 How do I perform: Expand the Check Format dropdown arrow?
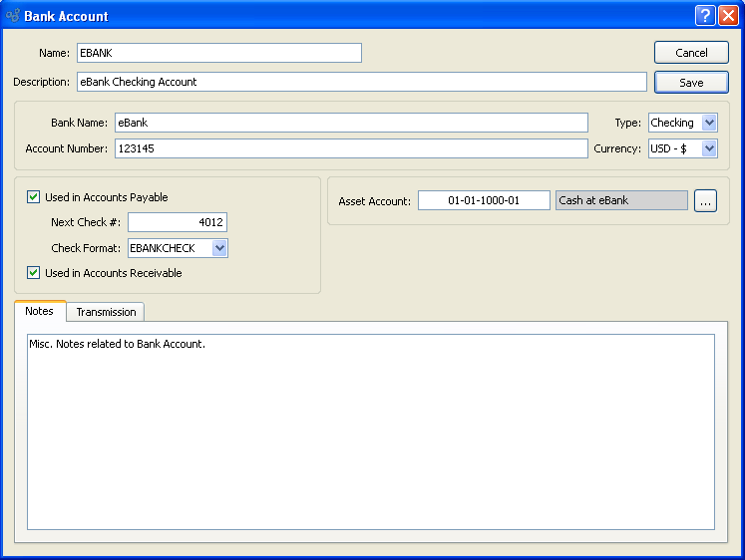pos(219,248)
